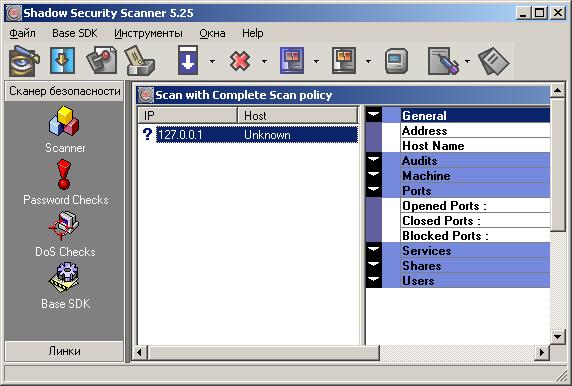Click the eye scanner toolbar icon

click(23, 60)
